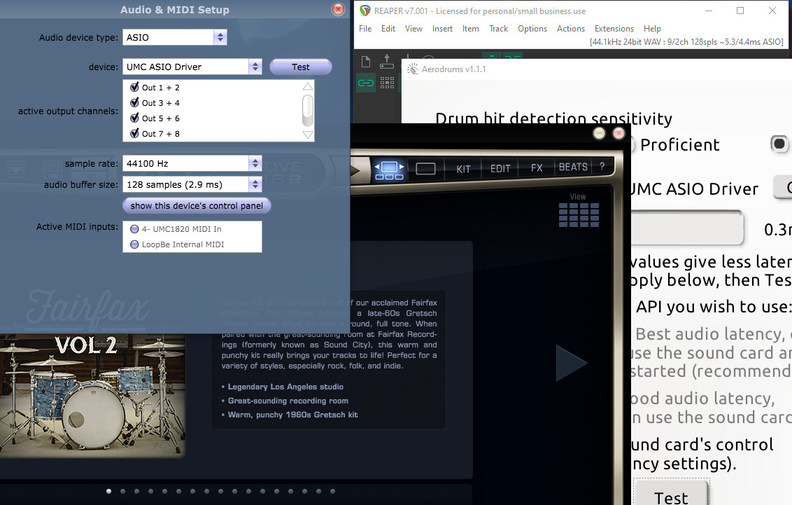
Task: Click the single rectangle view icon beside KIT
Action: [x=425, y=169]
